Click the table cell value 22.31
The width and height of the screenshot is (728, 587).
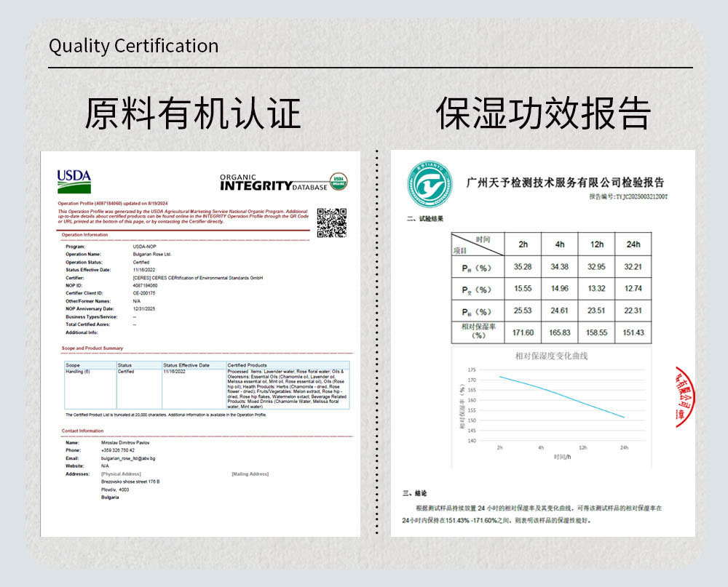click(x=633, y=311)
